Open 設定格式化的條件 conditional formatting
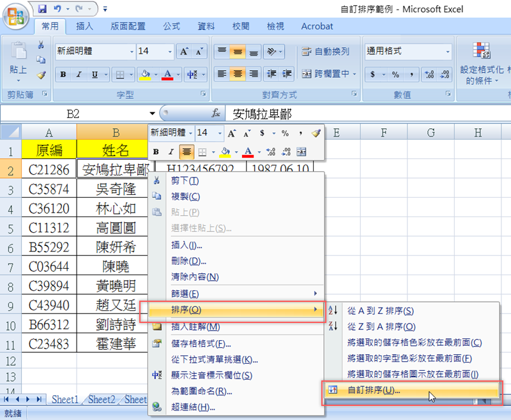The width and height of the screenshot is (511, 420). click(482, 63)
